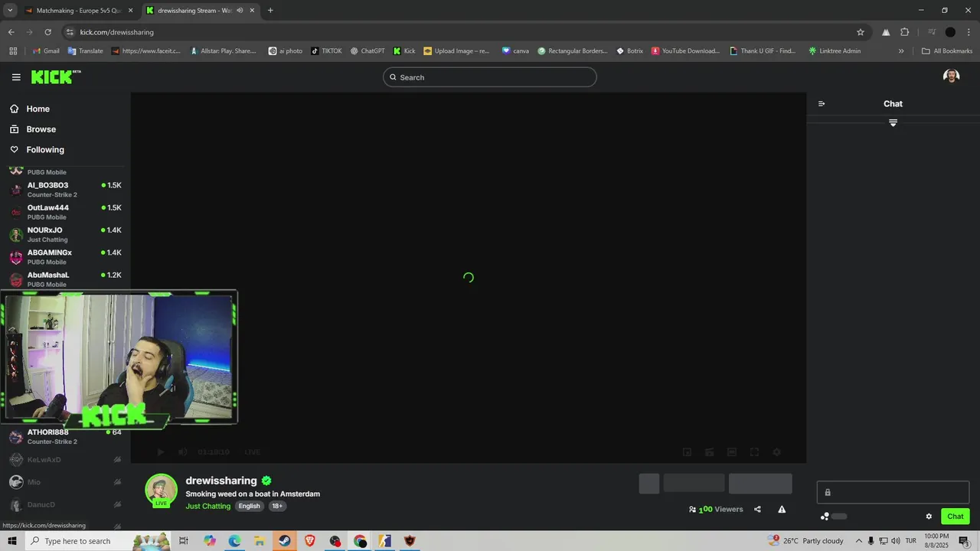Click the 18+ tag
The height and width of the screenshot is (551, 980).
click(x=277, y=507)
